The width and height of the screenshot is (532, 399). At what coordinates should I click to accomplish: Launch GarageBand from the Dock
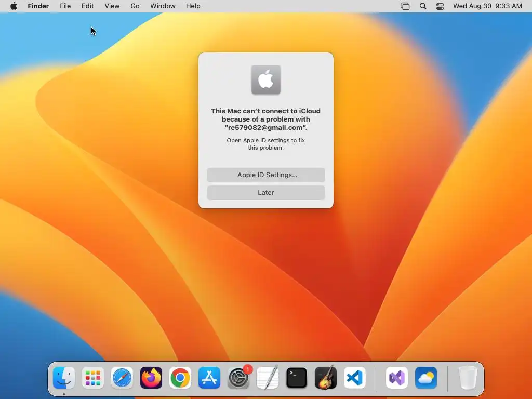[x=326, y=378]
